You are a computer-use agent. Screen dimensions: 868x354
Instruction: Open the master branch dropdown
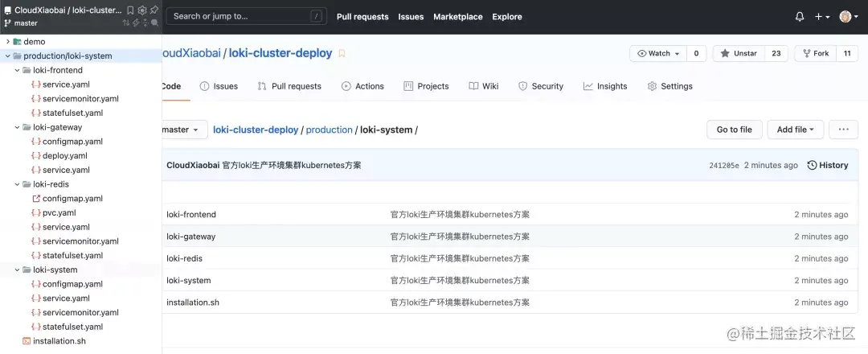tap(181, 130)
